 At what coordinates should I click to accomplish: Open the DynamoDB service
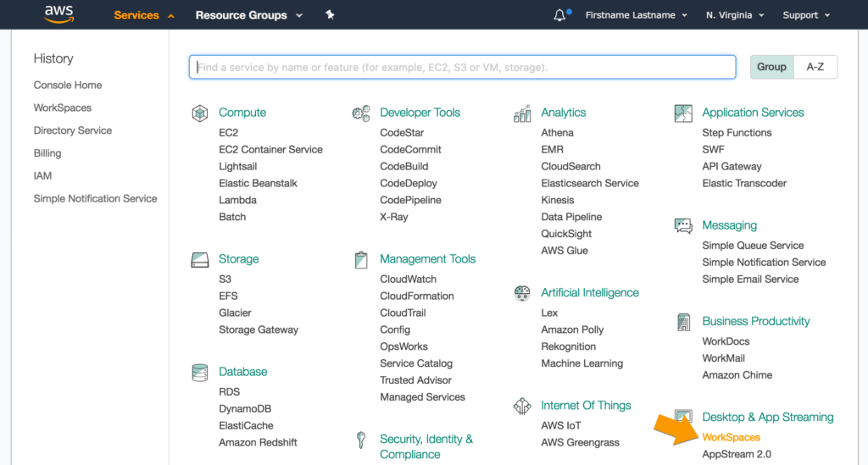pyautogui.click(x=245, y=408)
